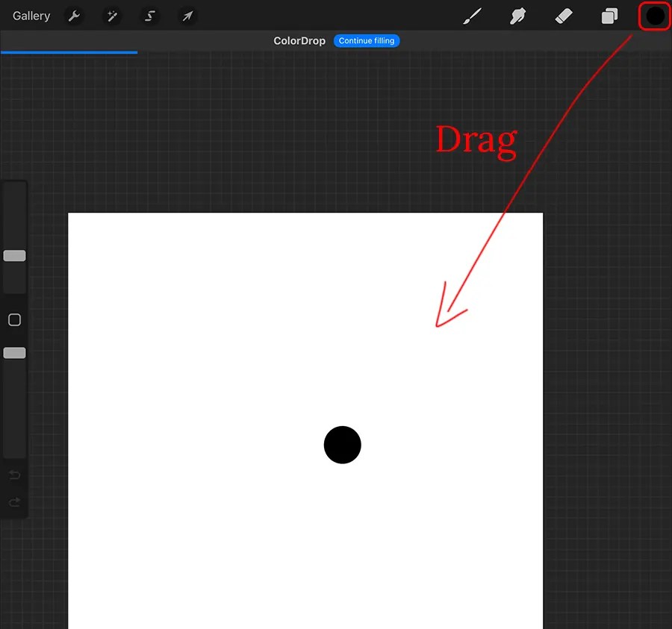The image size is (672, 629).
Task: Select the Eraser tool
Action: pyautogui.click(x=564, y=16)
